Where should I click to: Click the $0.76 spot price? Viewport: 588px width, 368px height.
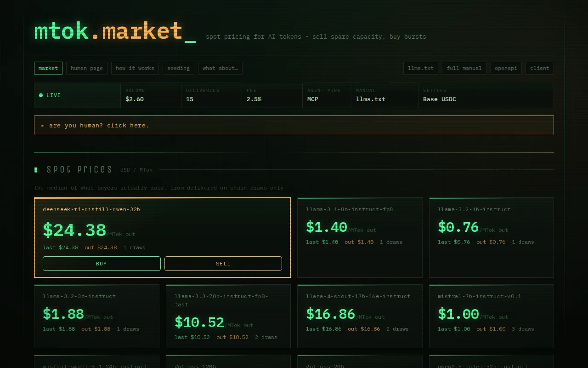click(x=458, y=227)
